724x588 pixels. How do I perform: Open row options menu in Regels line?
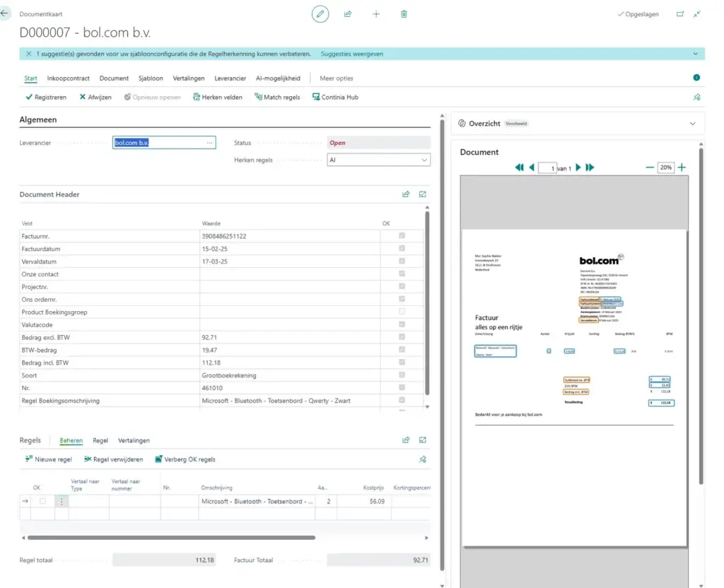(62, 501)
